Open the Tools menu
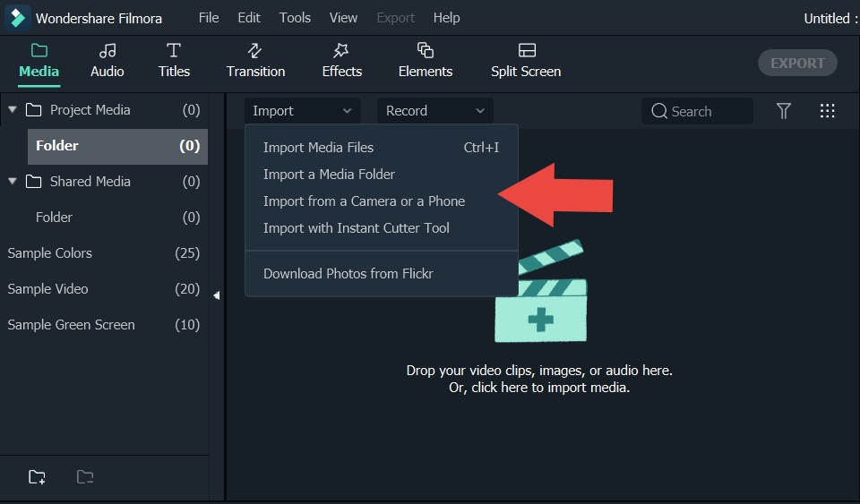 tap(295, 18)
